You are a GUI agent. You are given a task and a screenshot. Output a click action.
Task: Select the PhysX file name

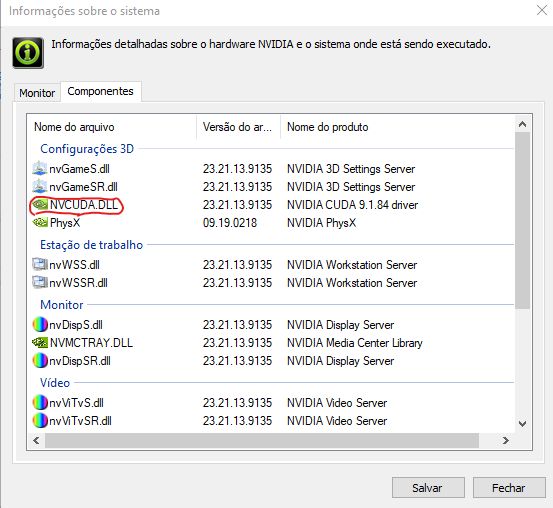(x=65, y=223)
